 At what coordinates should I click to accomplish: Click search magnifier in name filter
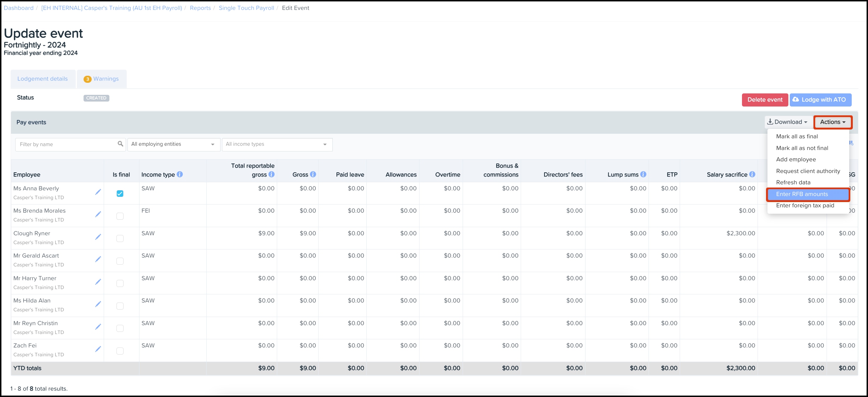click(120, 144)
